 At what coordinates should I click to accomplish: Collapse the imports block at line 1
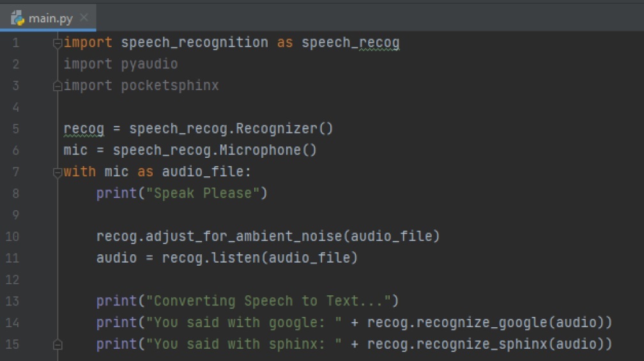57,43
